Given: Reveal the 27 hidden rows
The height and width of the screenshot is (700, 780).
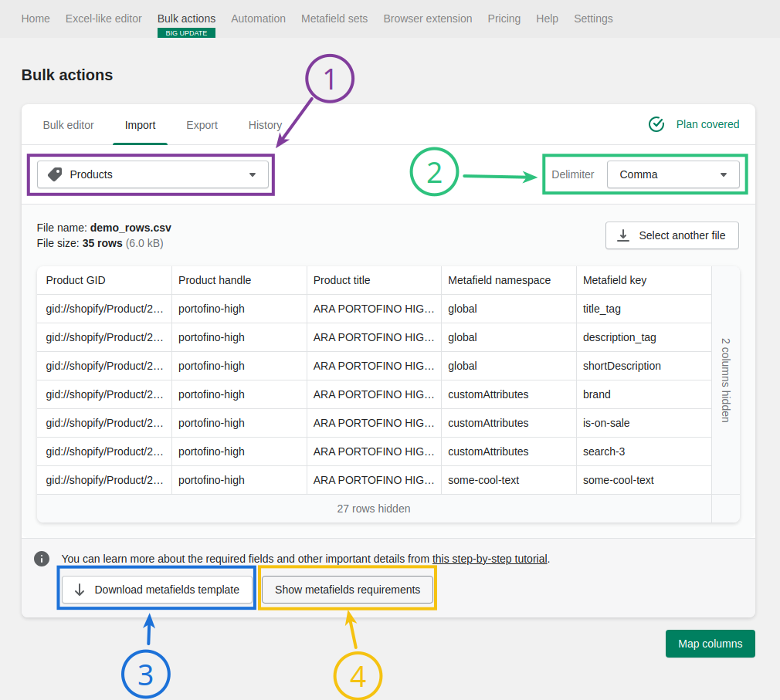Looking at the screenshot, I should [x=374, y=508].
